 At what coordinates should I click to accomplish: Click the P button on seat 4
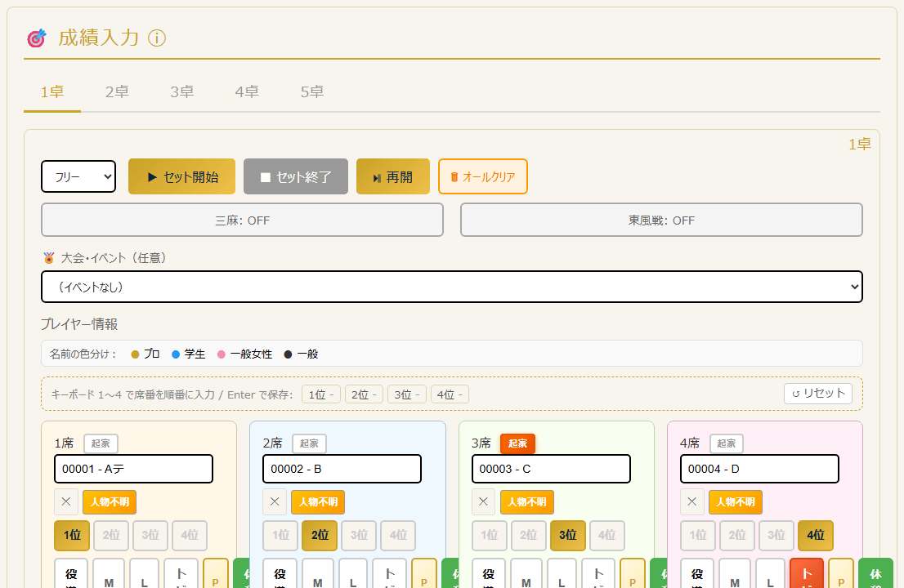(841, 573)
